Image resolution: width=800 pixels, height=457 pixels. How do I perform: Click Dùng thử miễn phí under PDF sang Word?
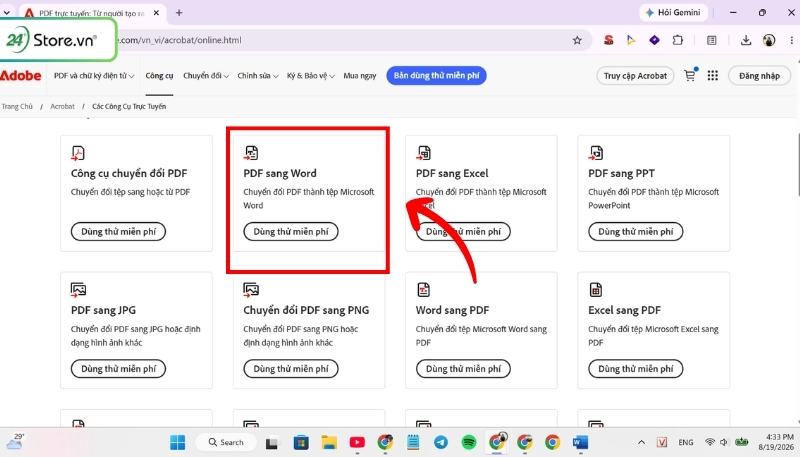pos(291,232)
